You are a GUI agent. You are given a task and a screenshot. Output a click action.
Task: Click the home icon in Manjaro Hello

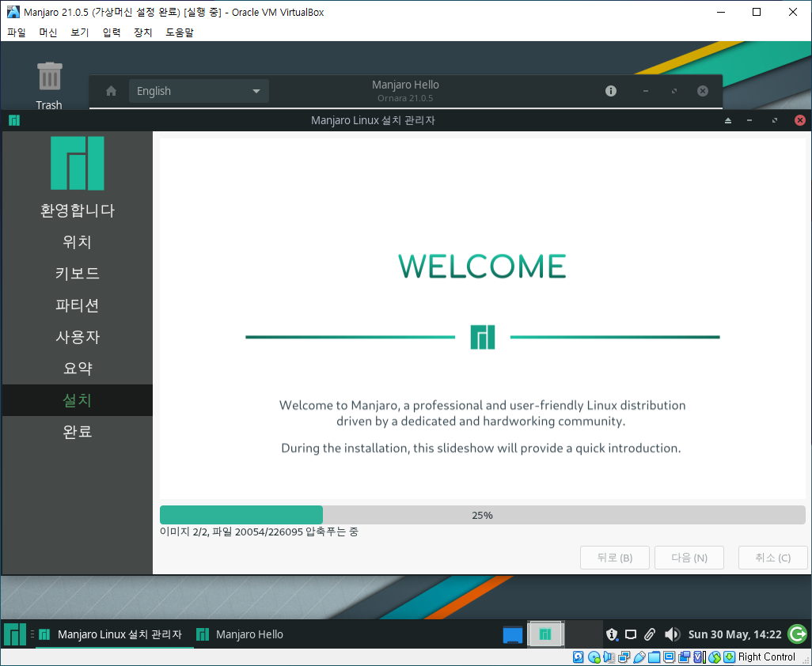coord(111,91)
